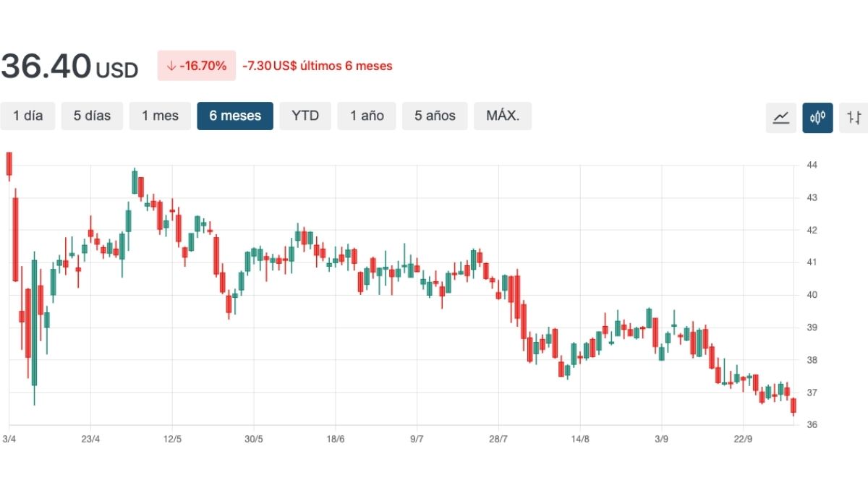Show the 5 días range
868x488 pixels.
tap(92, 116)
